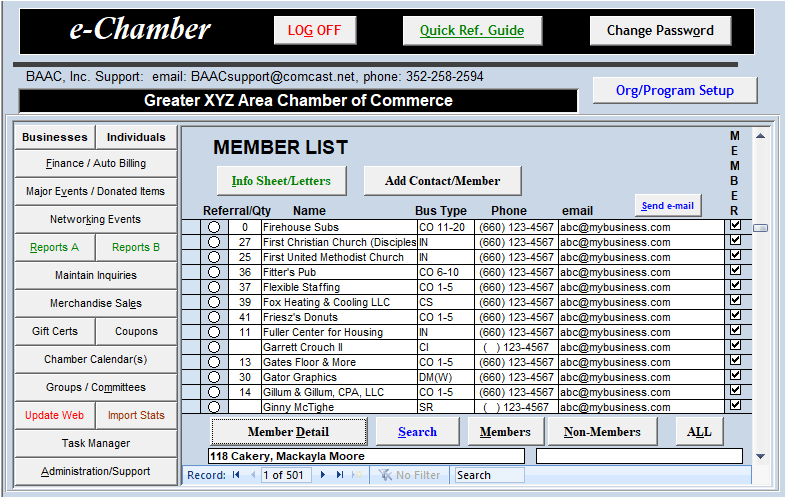Open the Reports A menu
Screen dimensions: 786x498
[x=55, y=247]
